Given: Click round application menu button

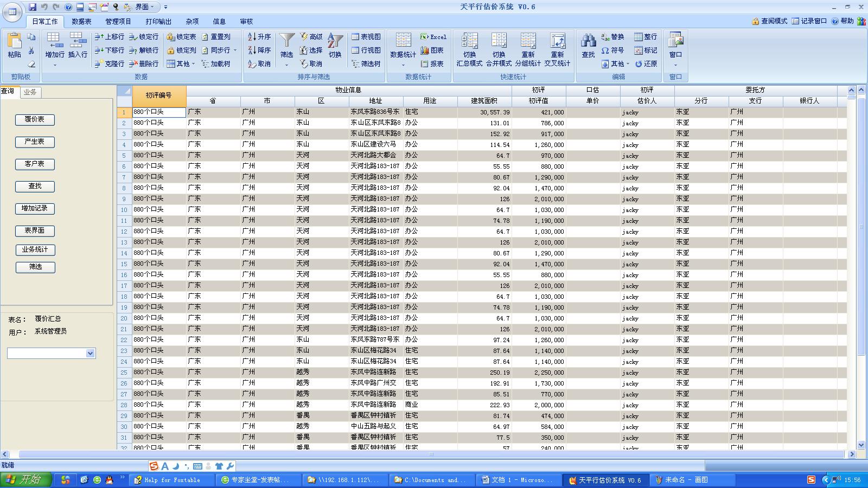Looking at the screenshot, I should (x=12, y=11).
